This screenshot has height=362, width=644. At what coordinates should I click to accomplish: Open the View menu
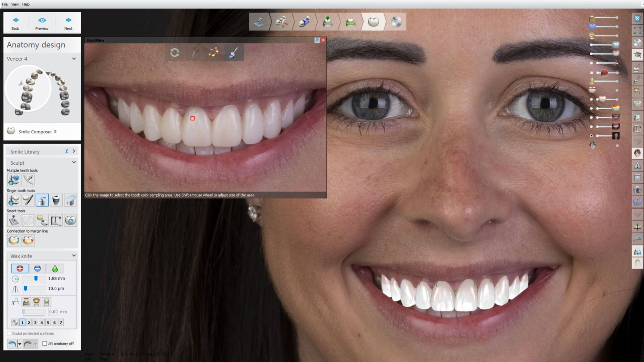click(14, 4)
